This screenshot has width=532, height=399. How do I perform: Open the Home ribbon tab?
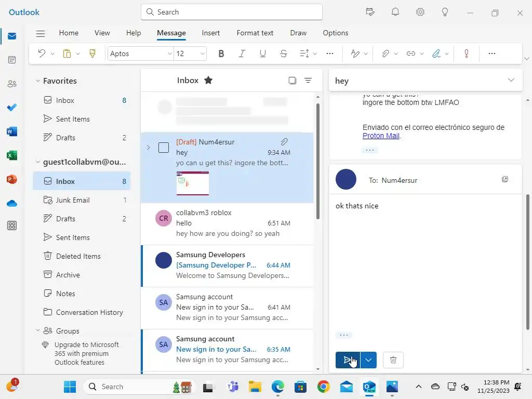point(69,33)
